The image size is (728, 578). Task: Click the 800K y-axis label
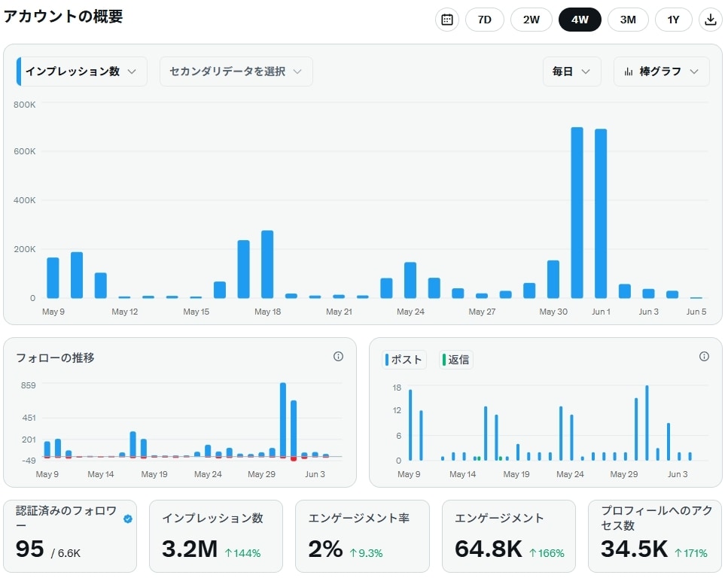[x=24, y=105]
